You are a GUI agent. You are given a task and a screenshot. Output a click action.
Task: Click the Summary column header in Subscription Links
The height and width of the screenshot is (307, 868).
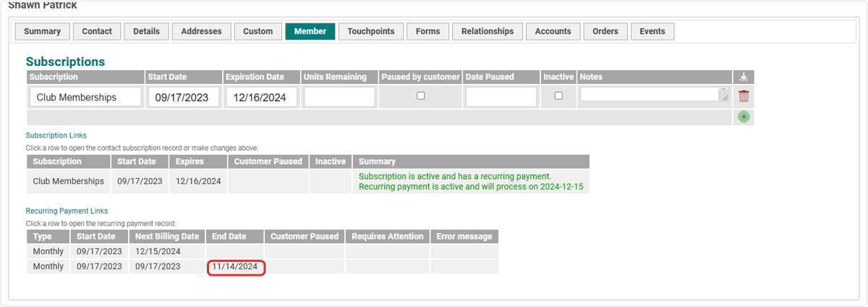(471, 161)
